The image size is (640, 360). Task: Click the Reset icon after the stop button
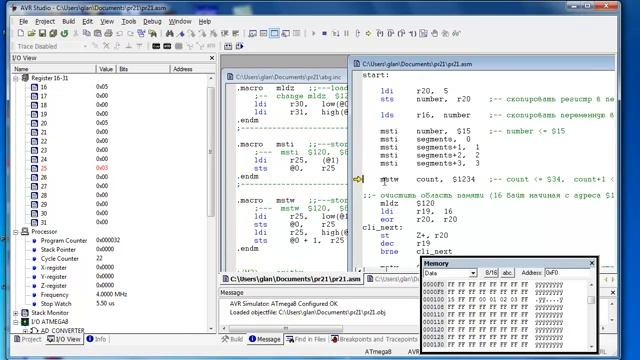336,33
